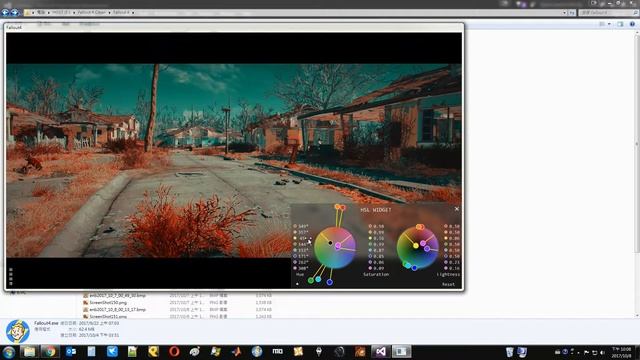Open Visual Studio from taskbar

coord(380,351)
